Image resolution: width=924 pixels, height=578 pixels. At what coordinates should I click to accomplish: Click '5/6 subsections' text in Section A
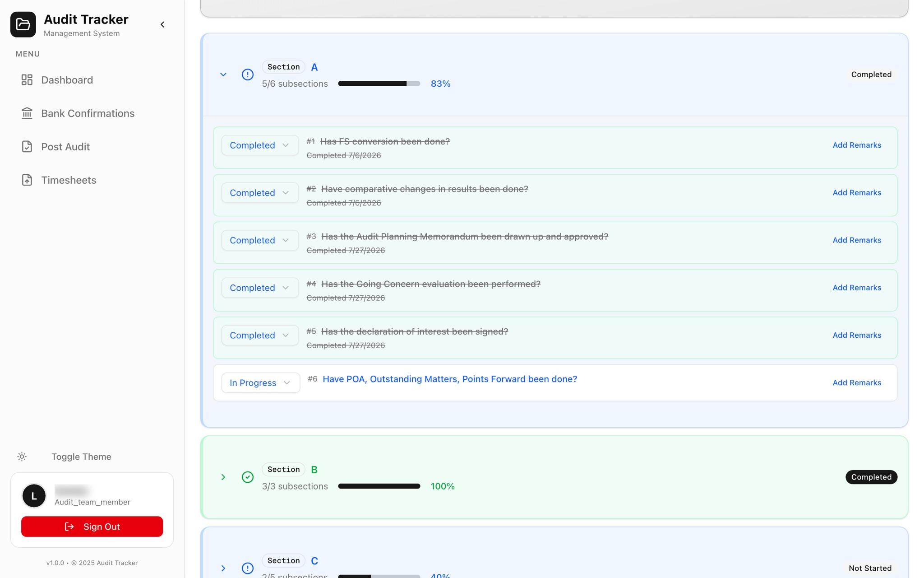295,84
